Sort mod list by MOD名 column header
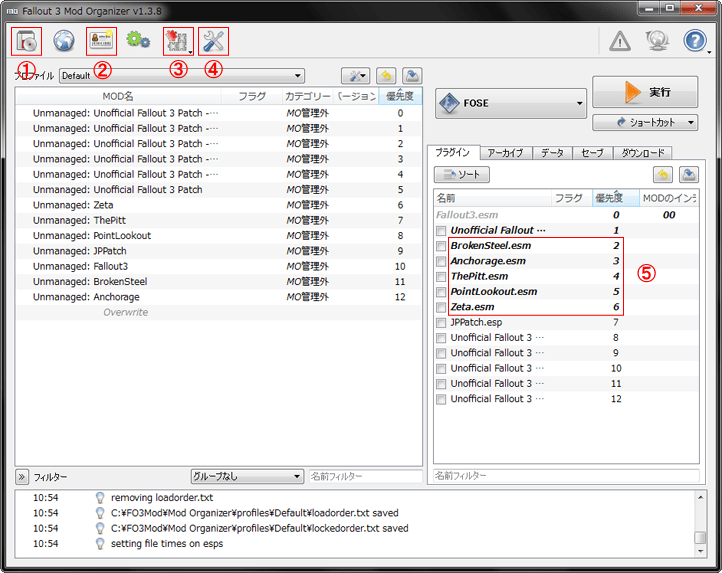The image size is (722, 573). pyautogui.click(x=118, y=96)
